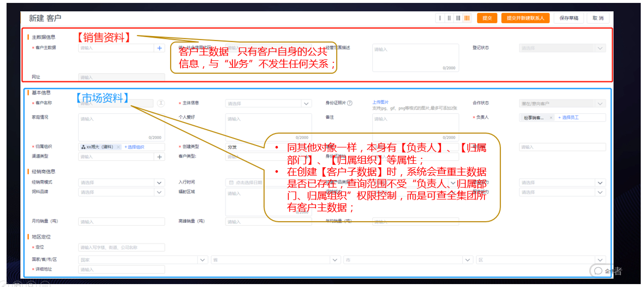The width and height of the screenshot is (644, 287).
Task: Open the 登记状态 dropdown
Action: (x=562, y=48)
